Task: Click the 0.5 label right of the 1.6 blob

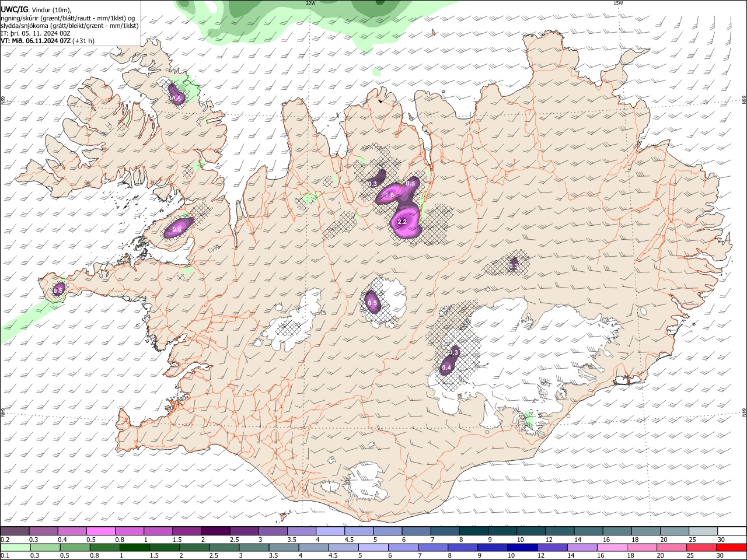Action: (x=410, y=184)
